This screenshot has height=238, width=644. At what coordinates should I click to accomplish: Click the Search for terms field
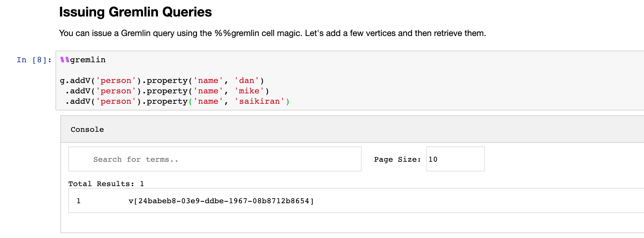pos(215,159)
